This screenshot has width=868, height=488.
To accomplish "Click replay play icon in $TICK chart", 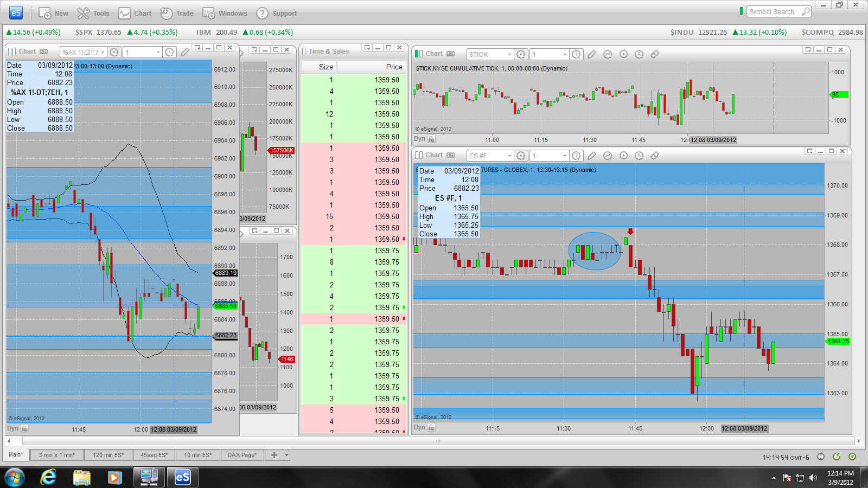I will click(x=623, y=54).
